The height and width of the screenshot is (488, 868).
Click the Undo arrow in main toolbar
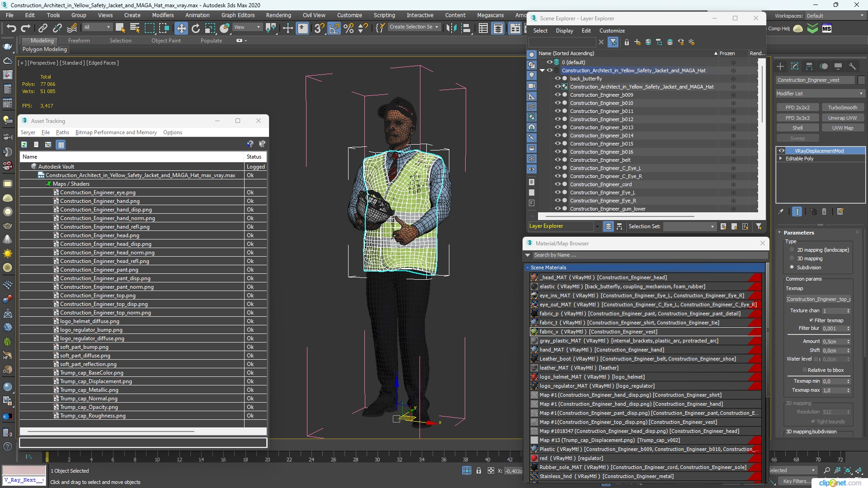pyautogui.click(x=11, y=28)
